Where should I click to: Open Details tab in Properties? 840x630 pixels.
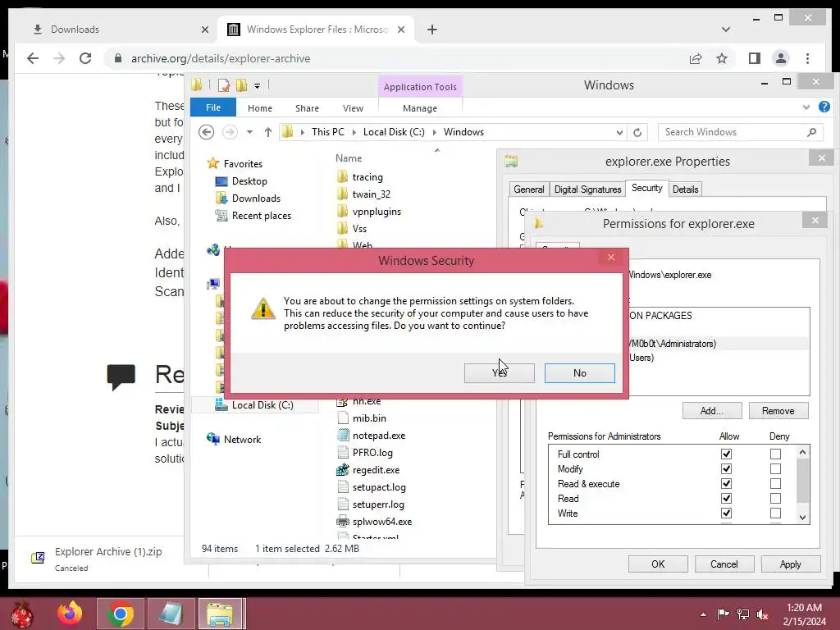[685, 189]
